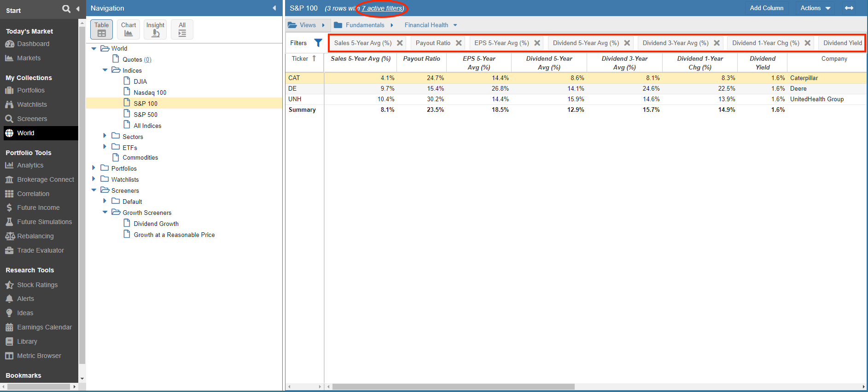Image resolution: width=868 pixels, height=392 pixels.
Task: Open Correlation tool
Action: (33, 194)
